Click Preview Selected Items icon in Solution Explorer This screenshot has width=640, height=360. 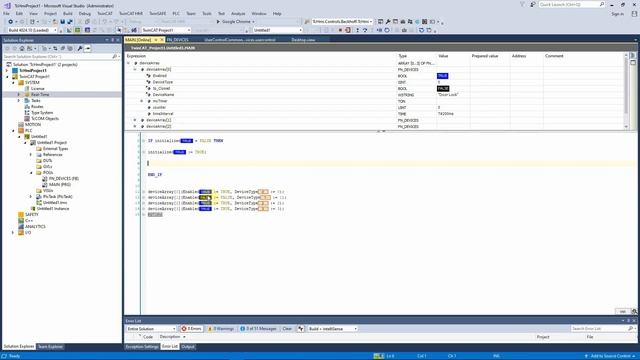coord(87,48)
